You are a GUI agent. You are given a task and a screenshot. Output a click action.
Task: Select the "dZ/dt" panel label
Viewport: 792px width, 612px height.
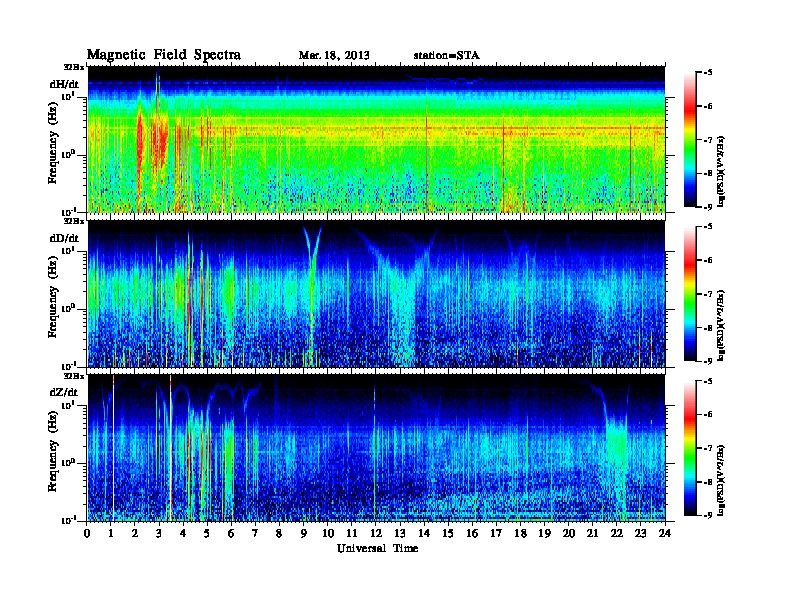click(64, 392)
